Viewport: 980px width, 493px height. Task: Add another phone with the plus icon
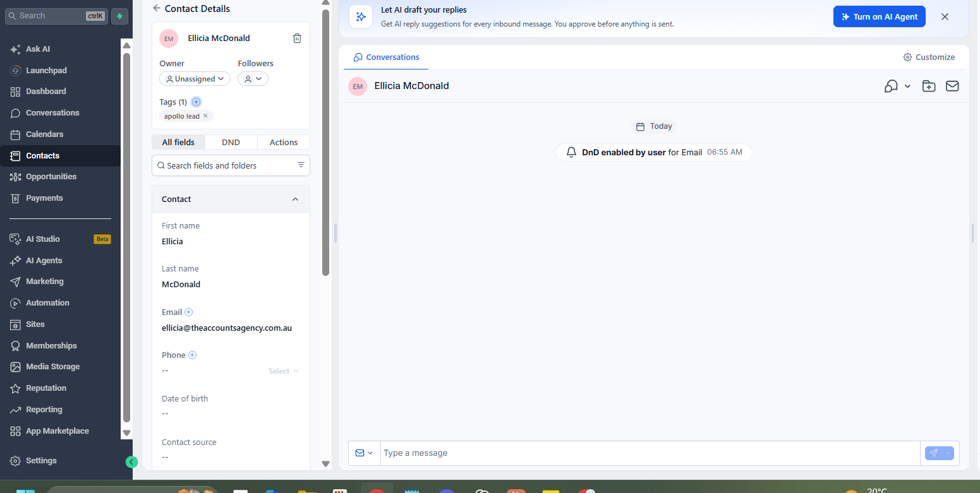(193, 355)
